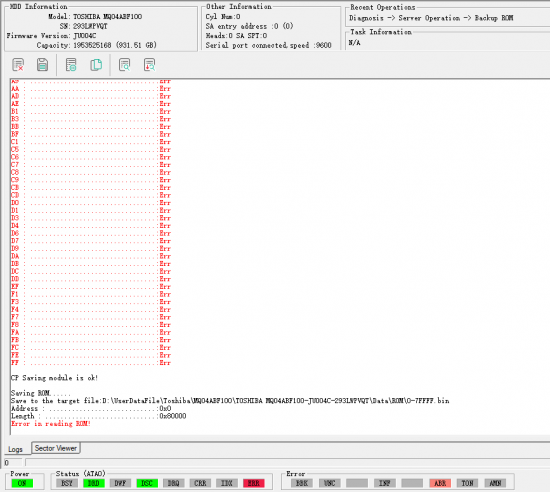Click the BBK error indicator
This screenshot has width=550, height=492.
(302, 483)
